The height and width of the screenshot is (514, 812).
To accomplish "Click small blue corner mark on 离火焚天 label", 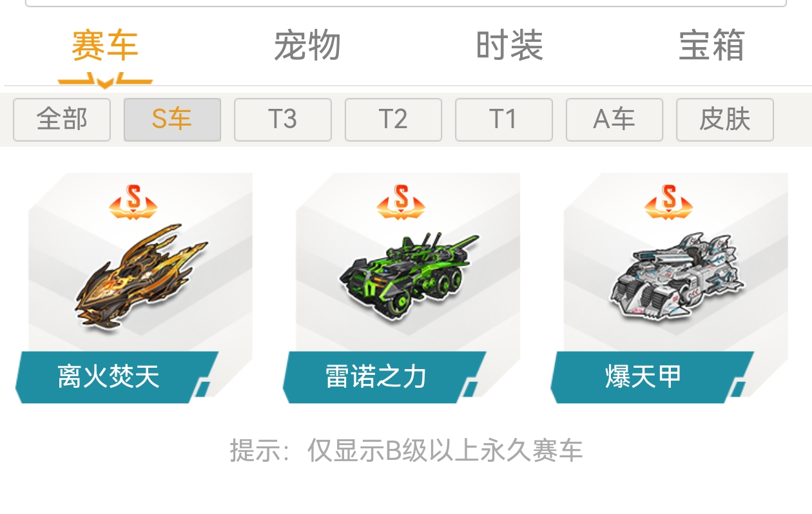I will point(202,388).
